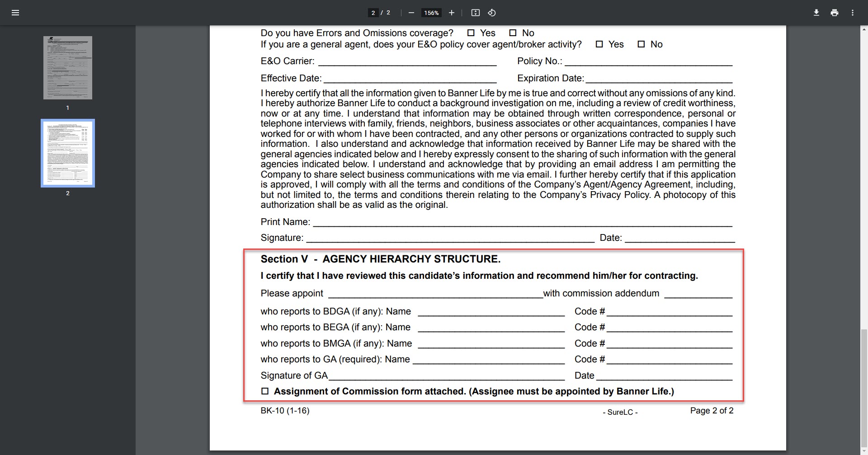Toggle the sidebar hamburger menu
The height and width of the screenshot is (455, 868).
[15, 13]
